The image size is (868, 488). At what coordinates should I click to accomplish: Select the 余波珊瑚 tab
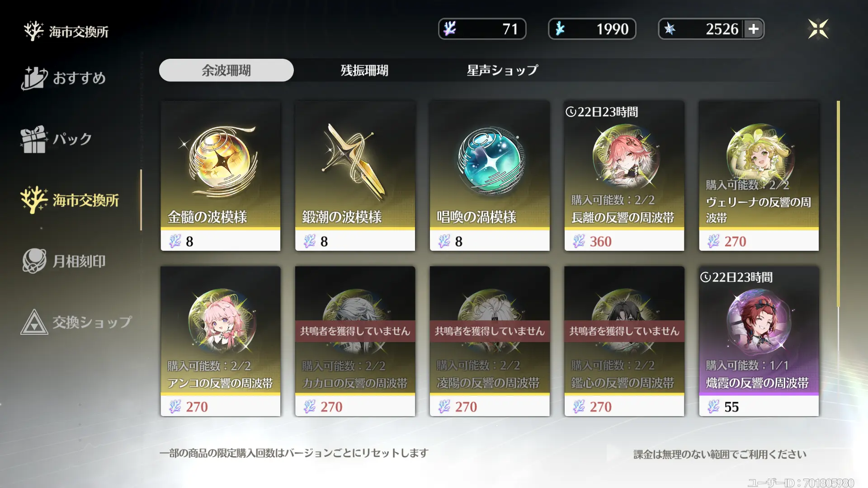(x=226, y=70)
